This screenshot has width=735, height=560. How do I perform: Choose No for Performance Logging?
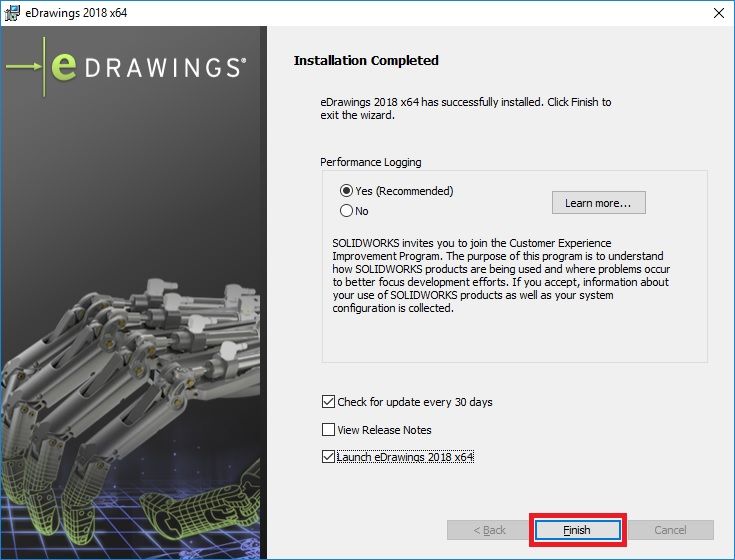click(346, 211)
